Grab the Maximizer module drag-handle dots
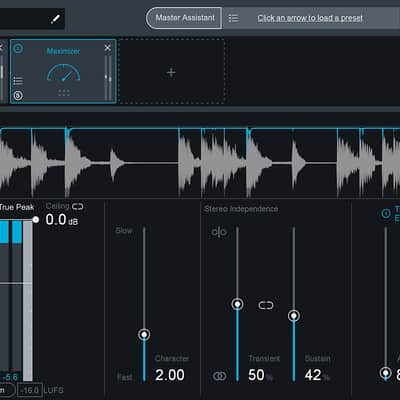The image size is (400, 400). tap(64, 93)
